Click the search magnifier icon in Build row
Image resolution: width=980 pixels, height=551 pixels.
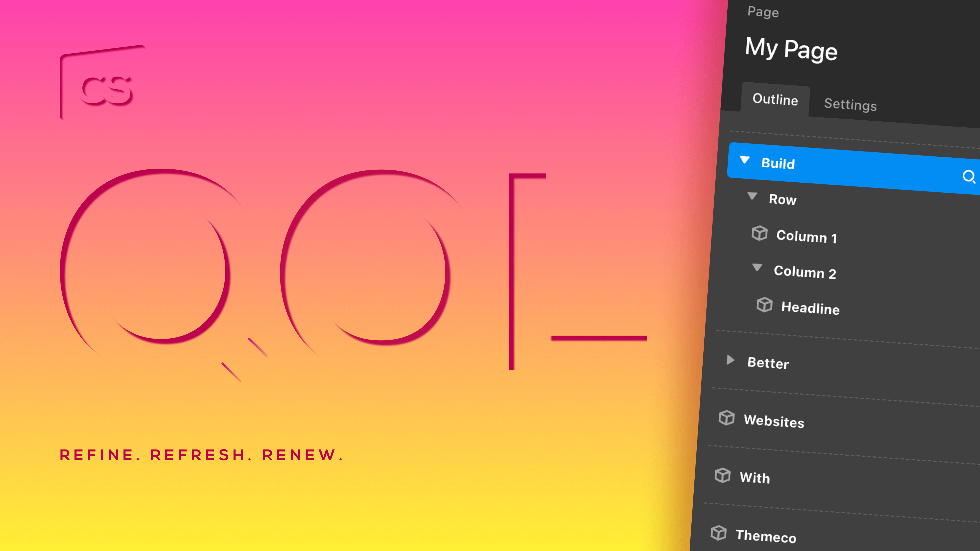click(x=969, y=177)
